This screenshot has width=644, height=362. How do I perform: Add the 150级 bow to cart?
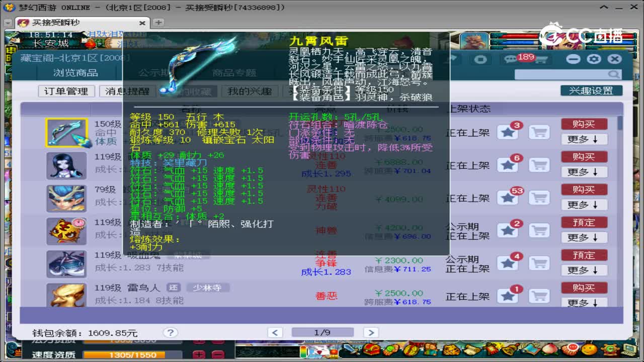tap(539, 132)
